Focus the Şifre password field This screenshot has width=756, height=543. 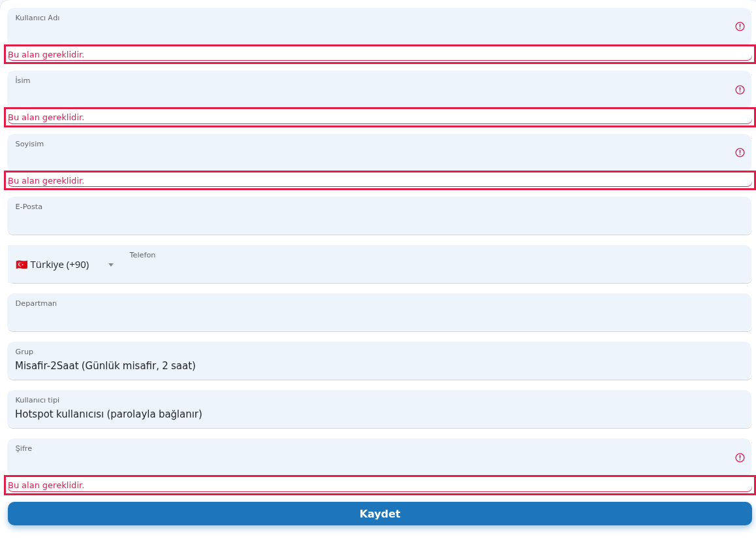pos(379,457)
